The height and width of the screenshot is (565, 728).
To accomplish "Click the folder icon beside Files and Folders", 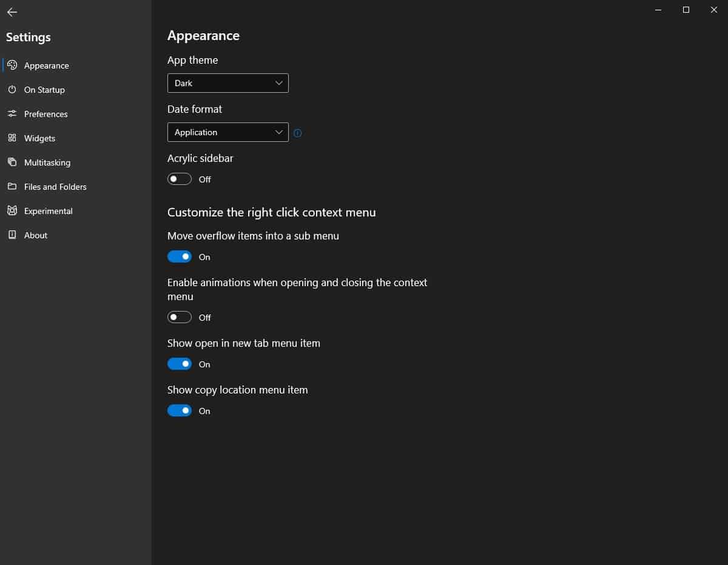I will pos(12,187).
